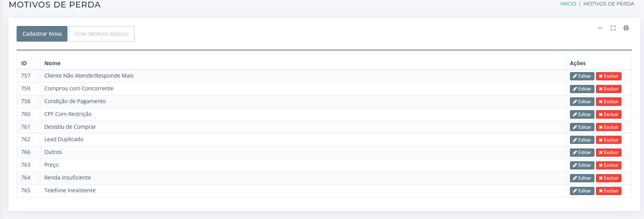Expand the panel to fullscreen
The width and height of the screenshot is (644, 219).
613,28
